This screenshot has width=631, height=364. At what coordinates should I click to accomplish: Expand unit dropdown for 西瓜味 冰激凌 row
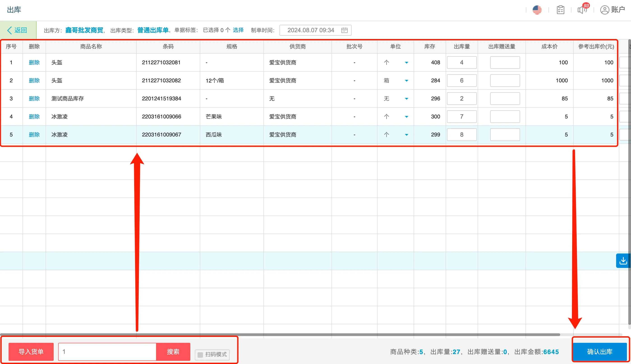point(407,135)
